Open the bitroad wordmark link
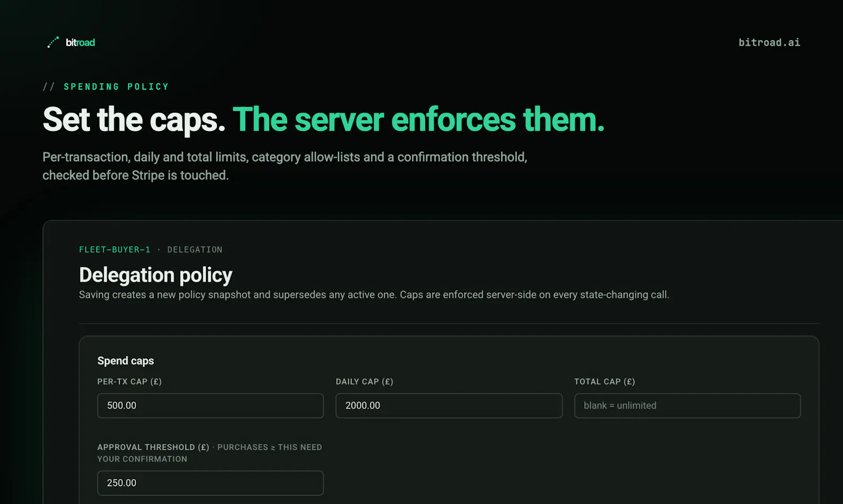Screen dimensions: 843x504 click(x=80, y=43)
